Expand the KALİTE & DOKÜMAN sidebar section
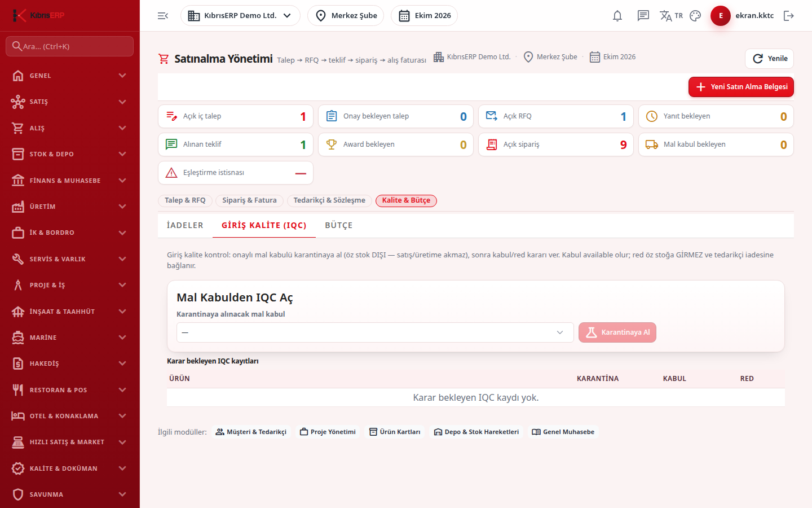The height and width of the screenshot is (508, 812). [x=70, y=468]
